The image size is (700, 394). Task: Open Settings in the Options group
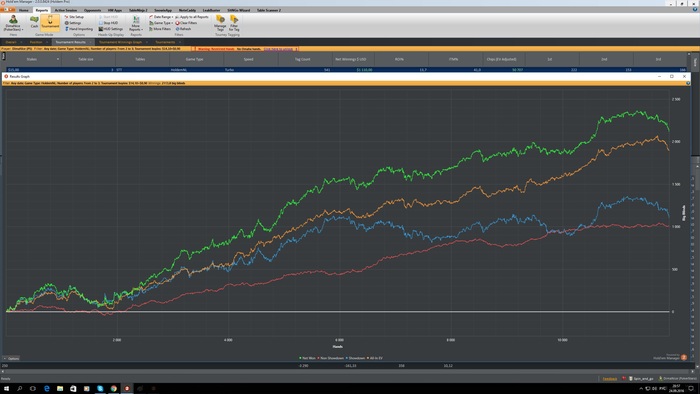[x=73, y=23]
